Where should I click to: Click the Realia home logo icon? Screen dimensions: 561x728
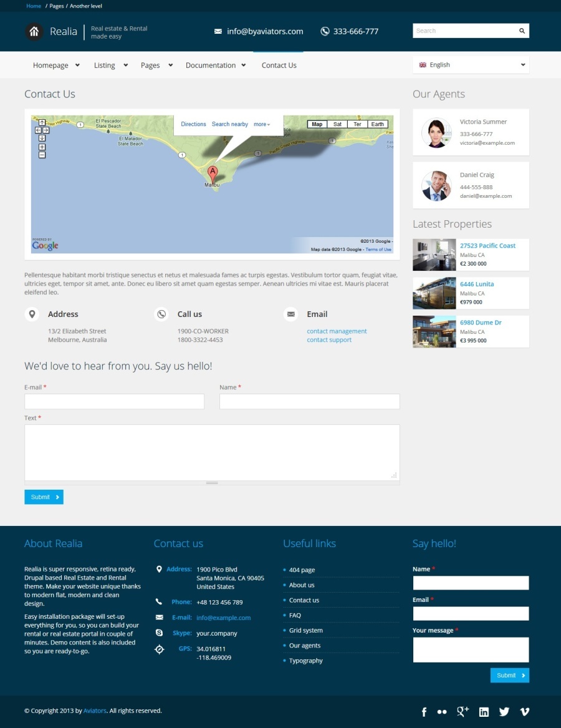coord(34,32)
